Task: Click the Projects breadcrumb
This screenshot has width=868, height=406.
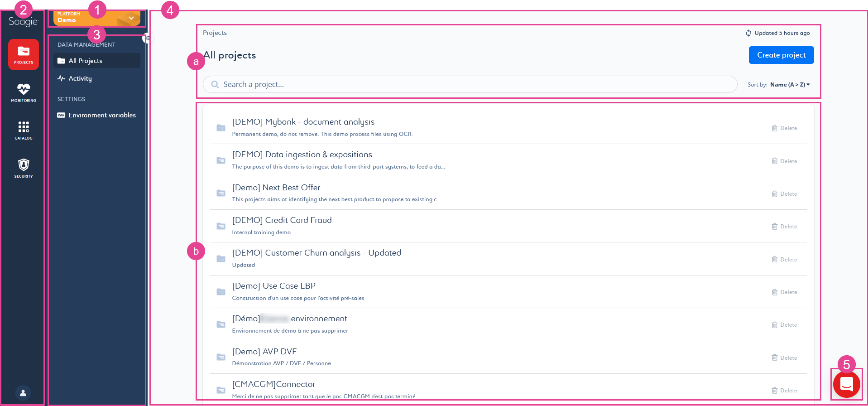Action: [215, 33]
